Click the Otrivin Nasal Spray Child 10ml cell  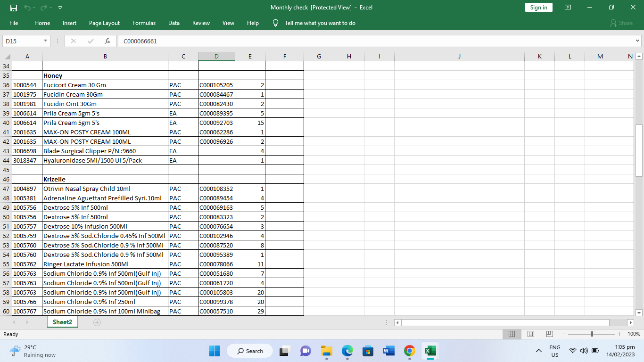tap(105, 189)
